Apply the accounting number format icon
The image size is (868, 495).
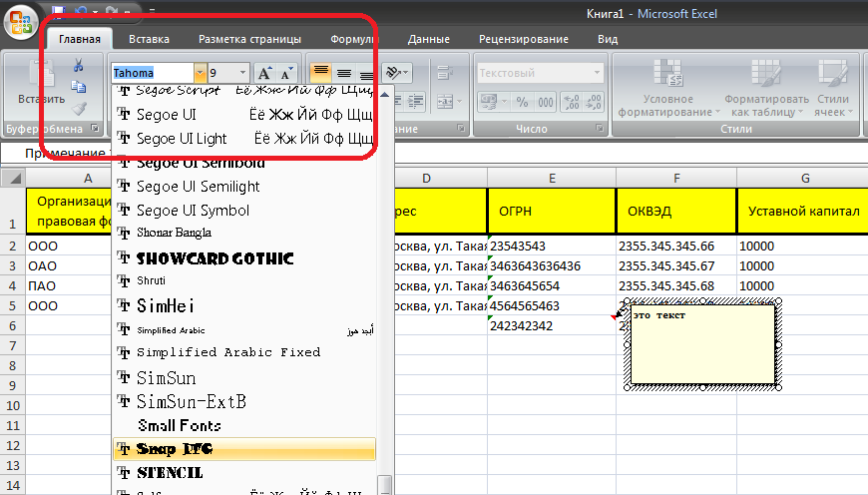[488, 102]
